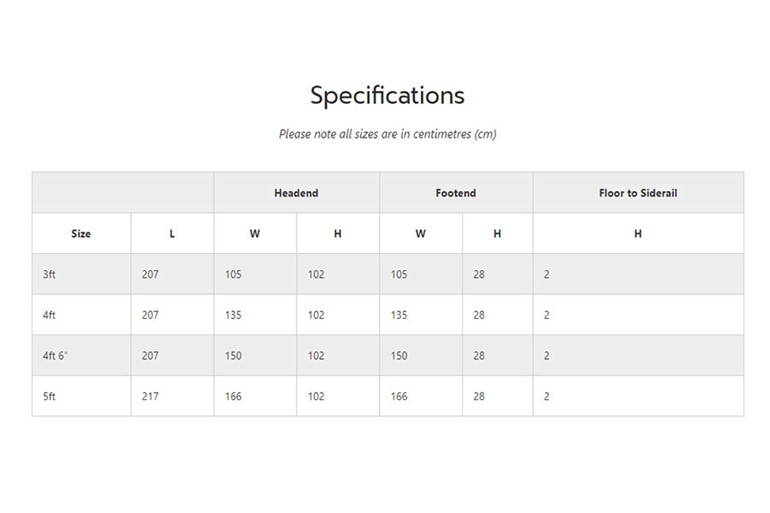Screen dimensions: 770x513
Task: Click the 217 length cell
Action: pos(172,396)
